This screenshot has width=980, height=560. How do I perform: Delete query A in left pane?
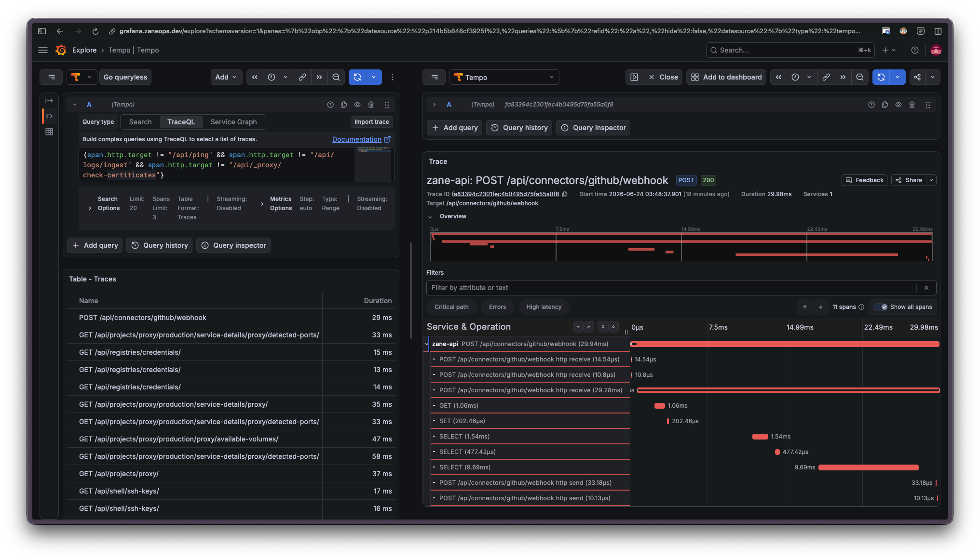pos(371,105)
